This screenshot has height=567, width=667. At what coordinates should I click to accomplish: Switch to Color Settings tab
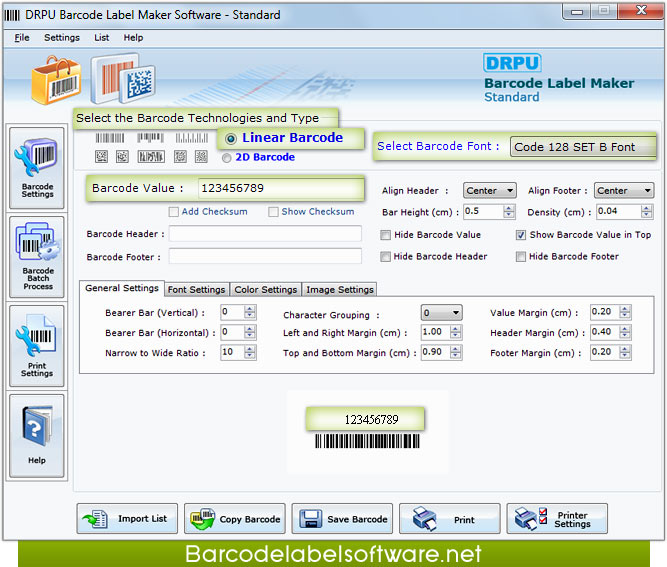(x=266, y=290)
